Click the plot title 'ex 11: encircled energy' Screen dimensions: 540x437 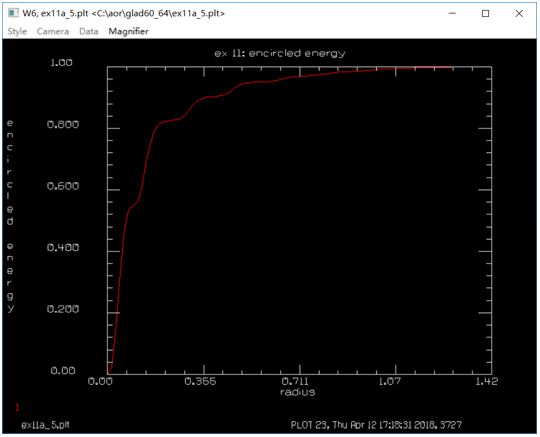(280, 54)
